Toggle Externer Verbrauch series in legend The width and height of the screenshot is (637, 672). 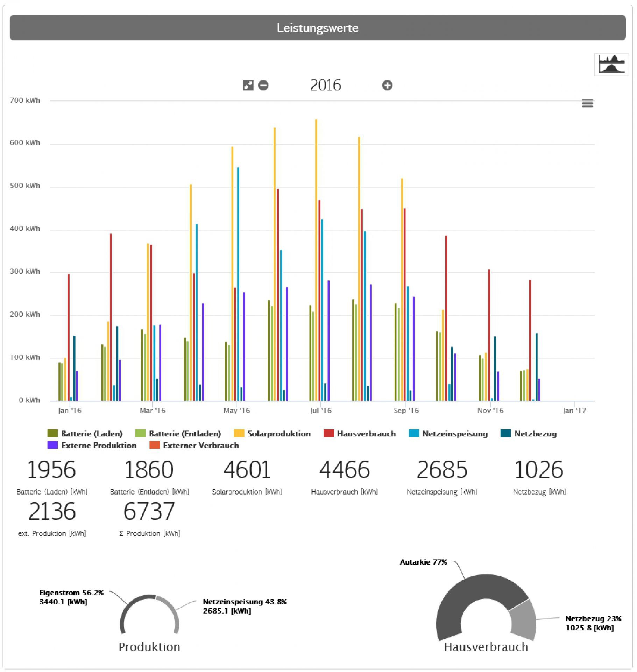tap(194, 445)
